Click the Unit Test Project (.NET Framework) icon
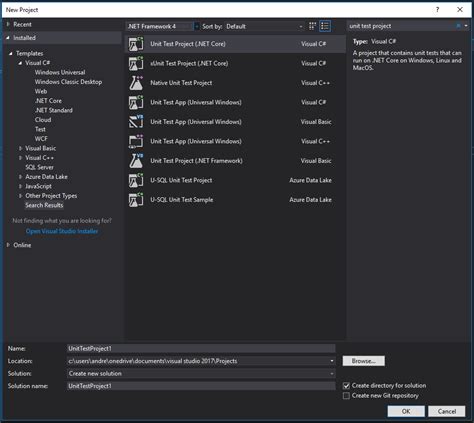This screenshot has width=474, height=423. [136, 161]
